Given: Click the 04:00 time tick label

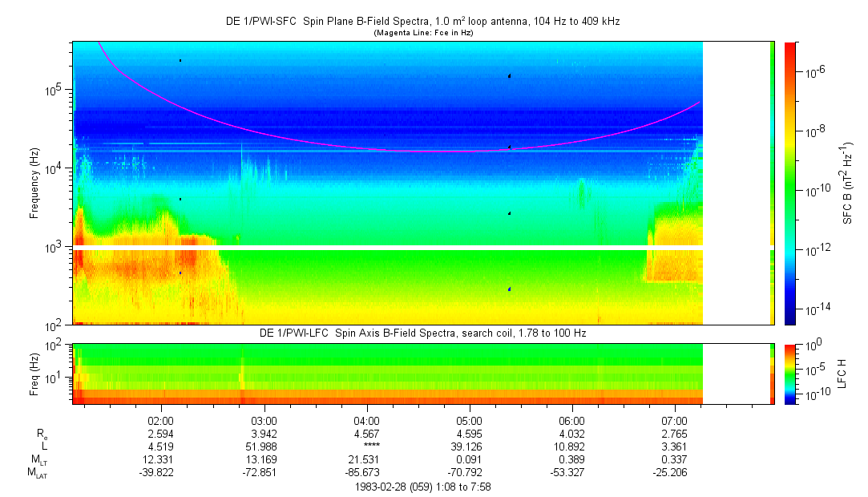Looking at the screenshot, I should tap(366, 420).
